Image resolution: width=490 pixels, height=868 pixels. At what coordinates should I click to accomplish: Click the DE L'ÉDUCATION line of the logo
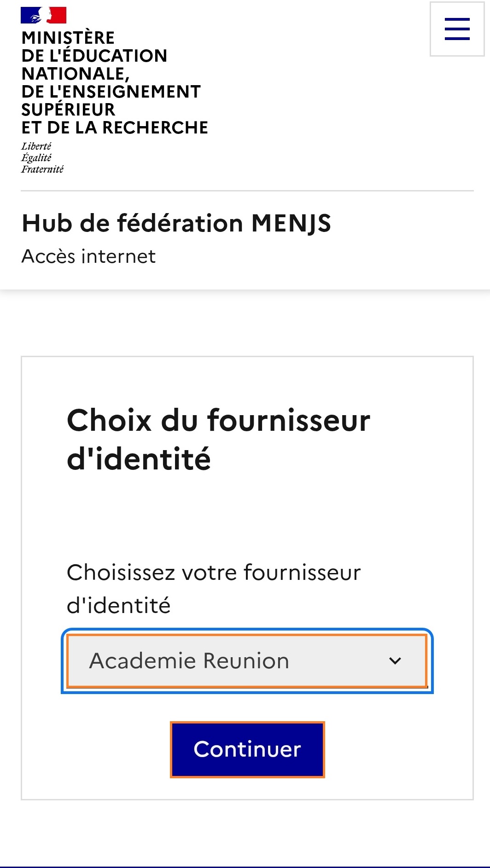click(94, 56)
